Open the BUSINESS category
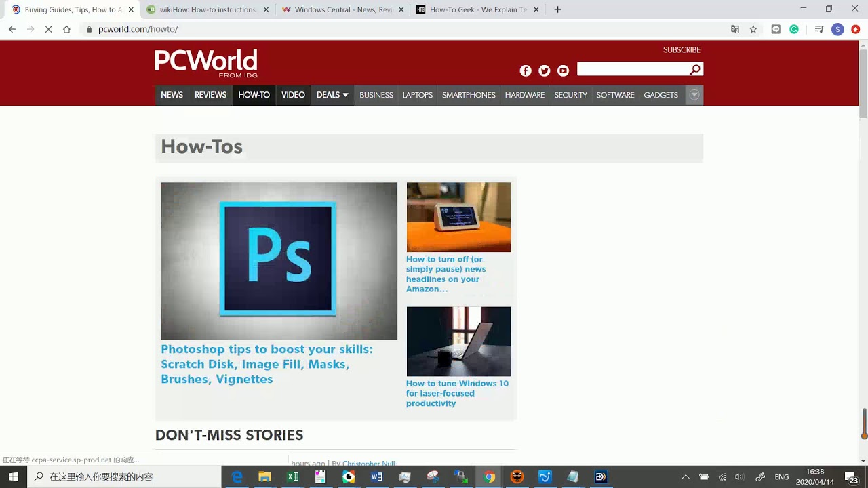This screenshot has width=868, height=488. pos(376,95)
